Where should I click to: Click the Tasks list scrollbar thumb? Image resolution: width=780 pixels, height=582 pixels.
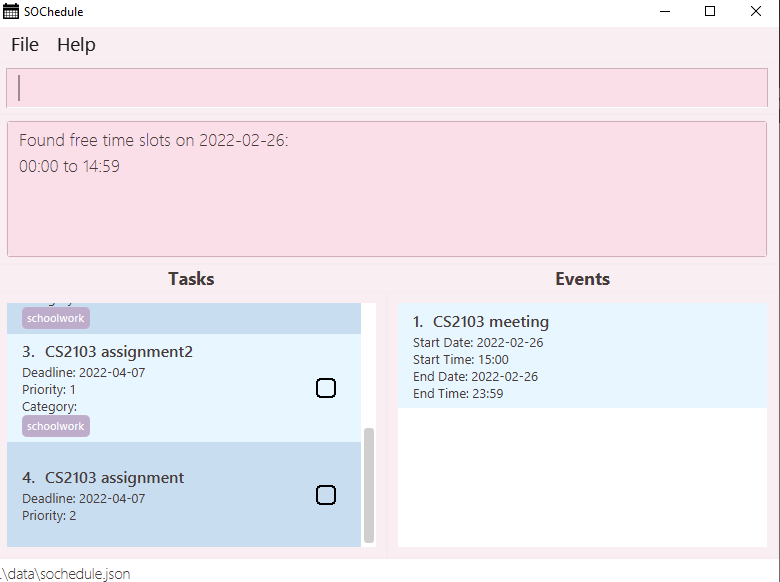tap(369, 485)
